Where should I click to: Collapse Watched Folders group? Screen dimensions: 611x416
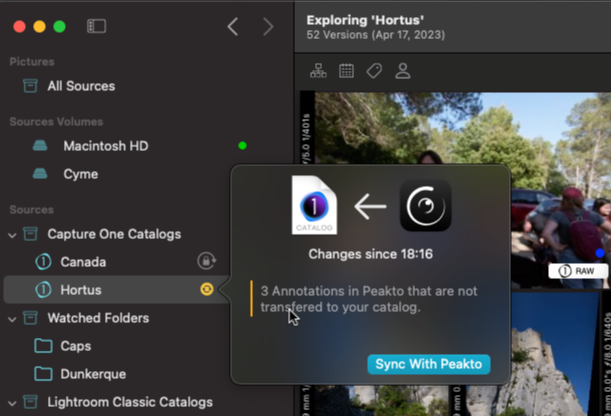pyautogui.click(x=12, y=319)
